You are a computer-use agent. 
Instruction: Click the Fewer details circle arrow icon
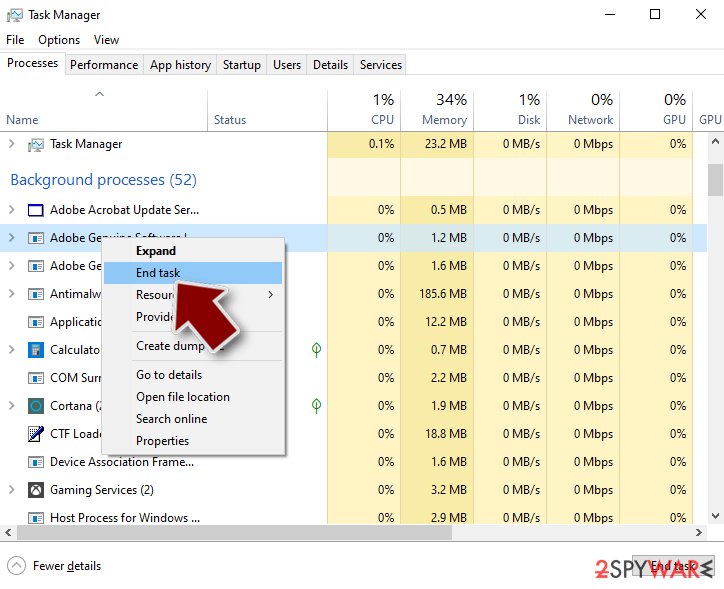tap(17, 566)
